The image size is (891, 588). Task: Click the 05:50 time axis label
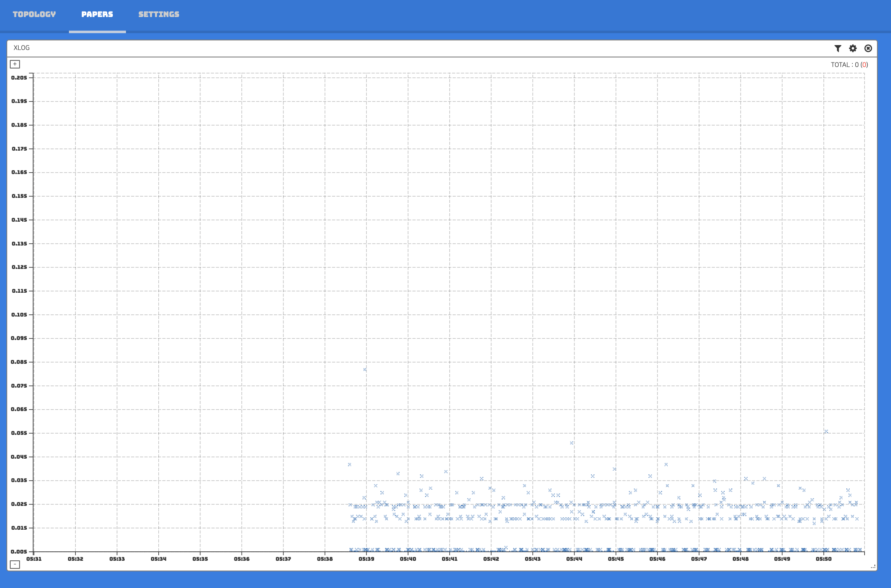823,559
